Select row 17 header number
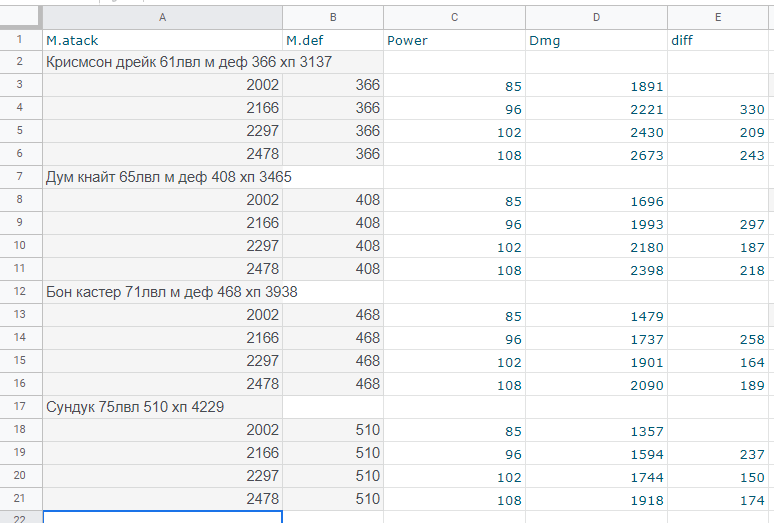 click(20, 407)
